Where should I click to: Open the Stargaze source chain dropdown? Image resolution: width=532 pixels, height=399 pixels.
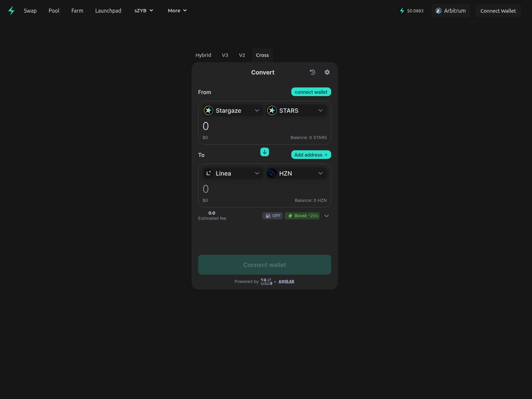(232, 110)
